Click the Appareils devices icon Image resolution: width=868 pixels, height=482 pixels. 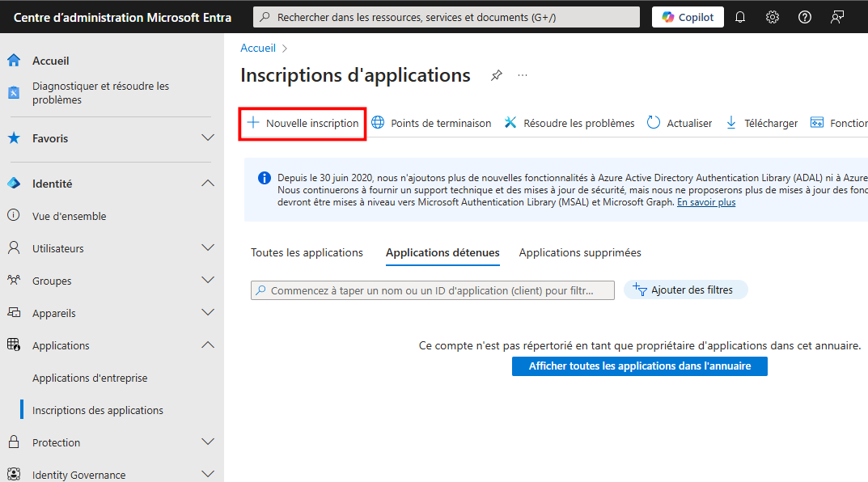pyautogui.click(x=14, y=313)
